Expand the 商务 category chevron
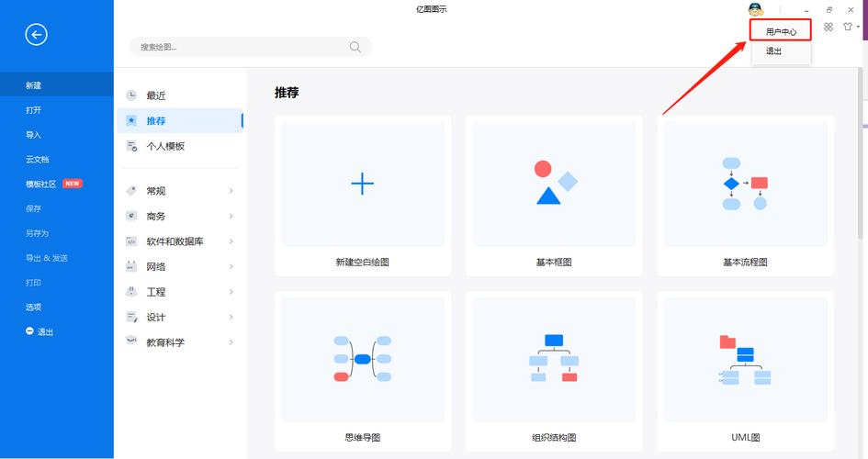868x459 pixels. [x=231, y=217]
